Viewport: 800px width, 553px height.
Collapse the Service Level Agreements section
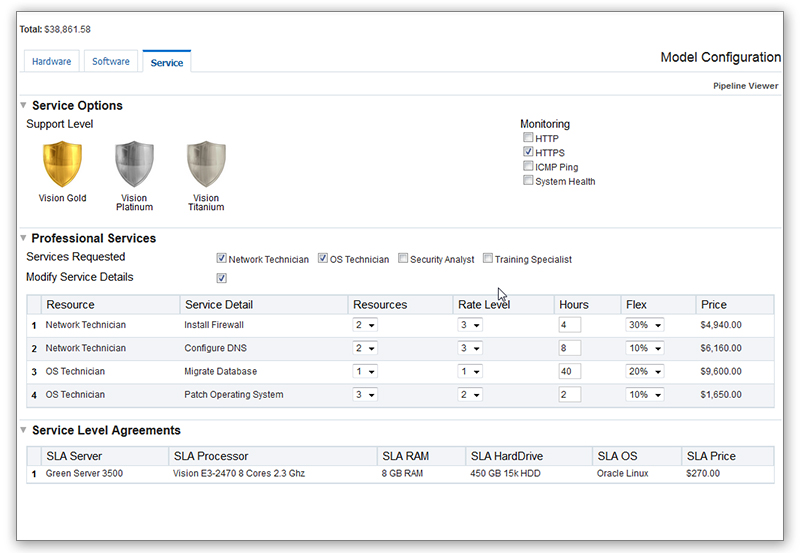pos(23,431)
